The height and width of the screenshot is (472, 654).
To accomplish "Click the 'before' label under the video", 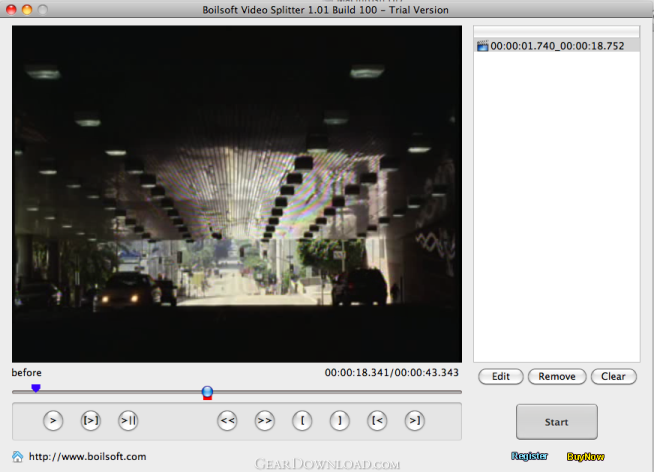I will pyautogui.click(x=27, y=373).
